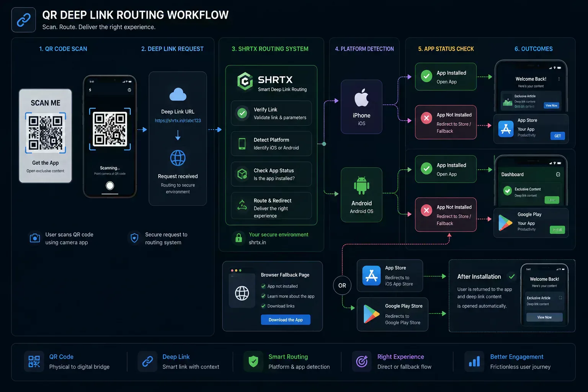Click the camera shutter button on scanning phone
Screen dimensions: 588x392
pyautogui.click(x=110, y=186)
